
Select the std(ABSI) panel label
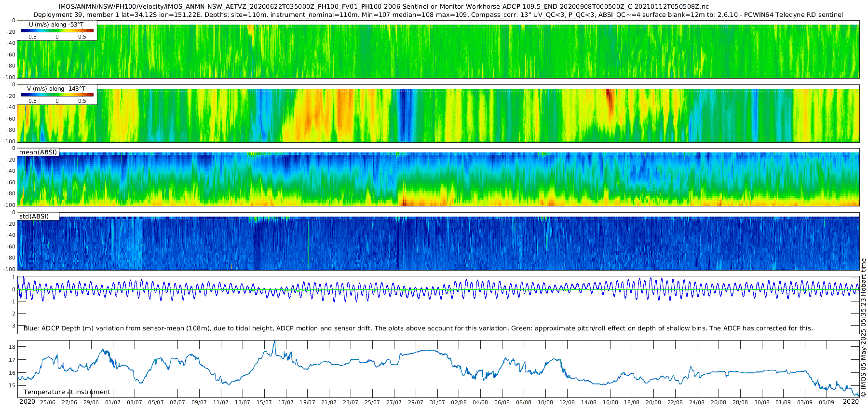38,216
